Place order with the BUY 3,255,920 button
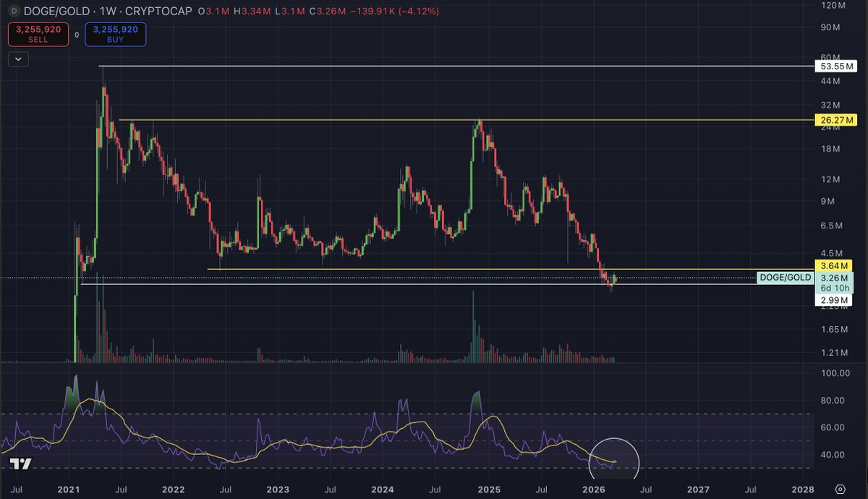The height and width of the screenshot is (499, 868). click(113, 33)
